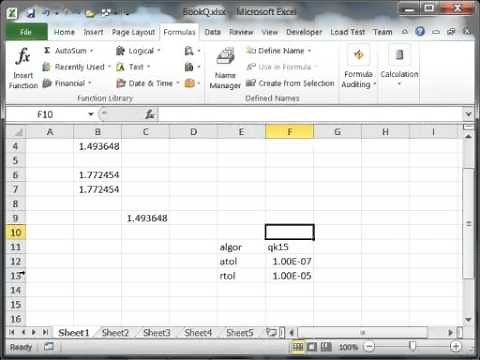Go to first sheet navigation arrow
The height and width of the screenshot is (360, 480).
tap(12, 332)
